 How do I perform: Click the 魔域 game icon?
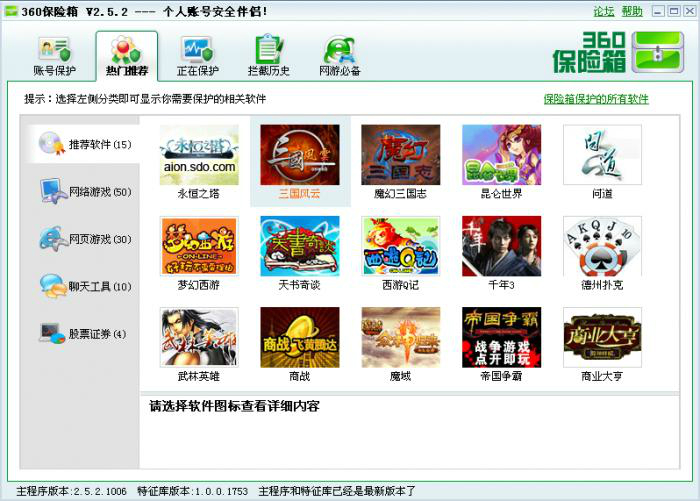(x=400, y=337)
